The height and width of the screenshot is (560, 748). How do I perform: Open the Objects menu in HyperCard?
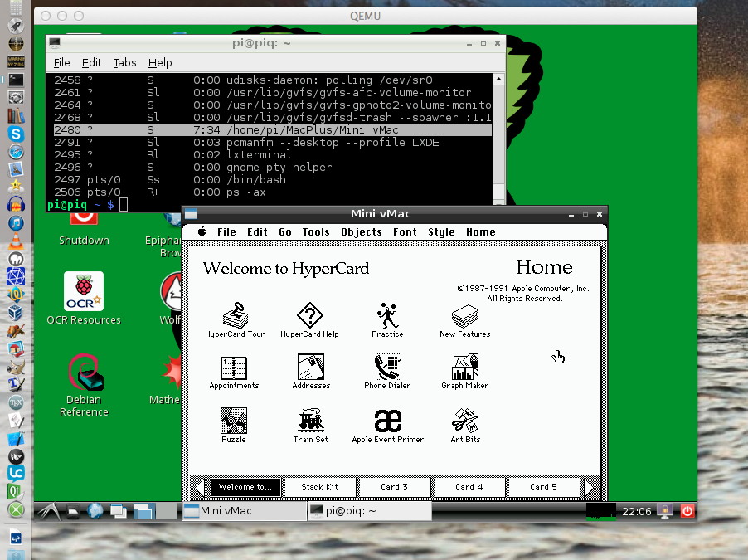[x=361, y=232]
